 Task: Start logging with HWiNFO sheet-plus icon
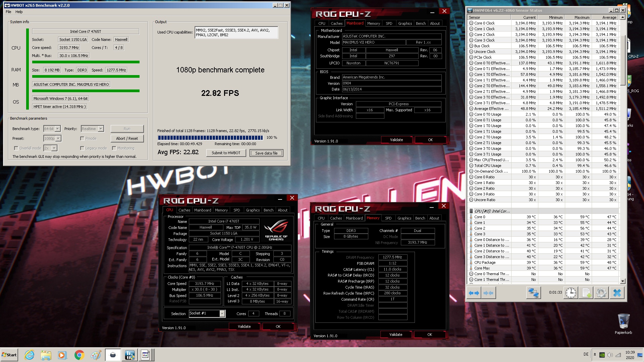[x=587, y=293]
